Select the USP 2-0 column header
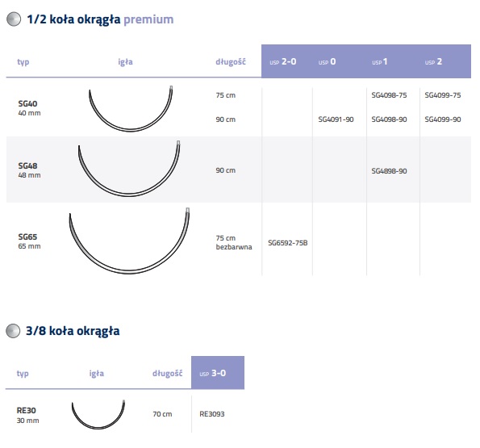The image size is (480, 448). click(x=283, y=61)
